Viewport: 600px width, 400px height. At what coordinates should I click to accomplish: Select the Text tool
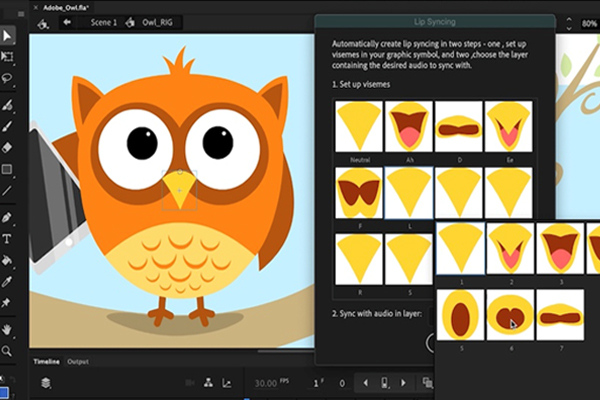[x=7, y=239]
